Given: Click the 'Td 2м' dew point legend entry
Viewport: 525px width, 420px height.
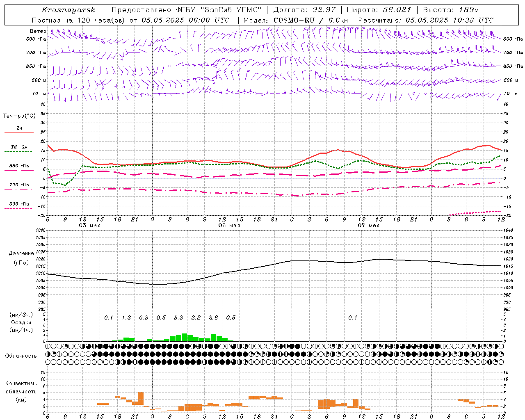Looking at the screenshot, I should 19,147.
